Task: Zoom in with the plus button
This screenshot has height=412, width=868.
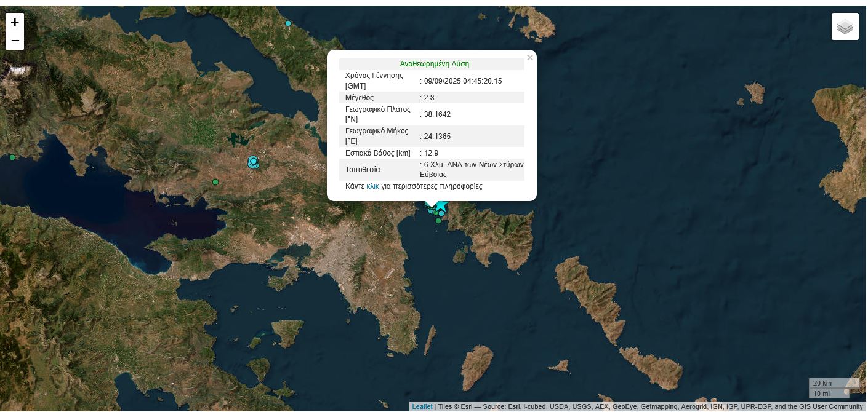Action: [x=15, y=22]
